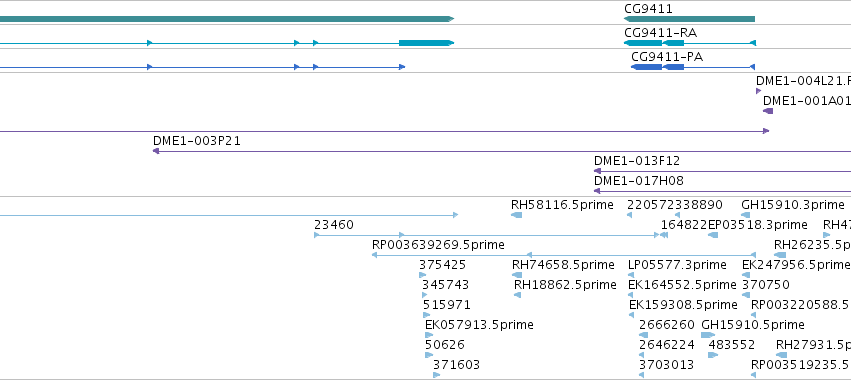Viewport: 851px width, 380px height.
Task: Open the RP003639269.5prime feature label
Action: (439, 245)
